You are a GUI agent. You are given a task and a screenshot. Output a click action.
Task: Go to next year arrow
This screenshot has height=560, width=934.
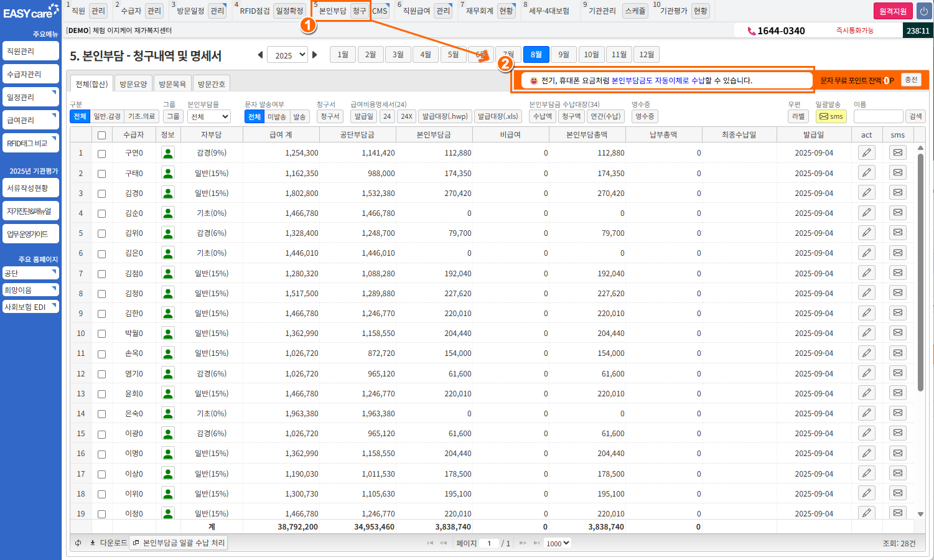click(315, 55)
